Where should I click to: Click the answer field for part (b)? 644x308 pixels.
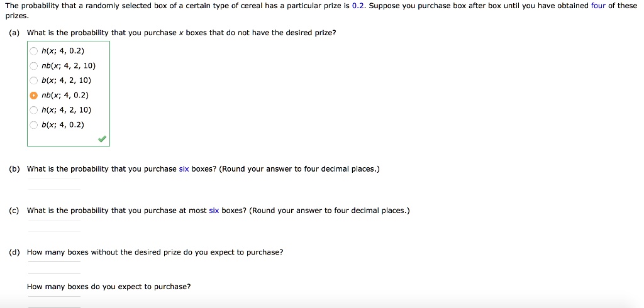tap(54, 184)
